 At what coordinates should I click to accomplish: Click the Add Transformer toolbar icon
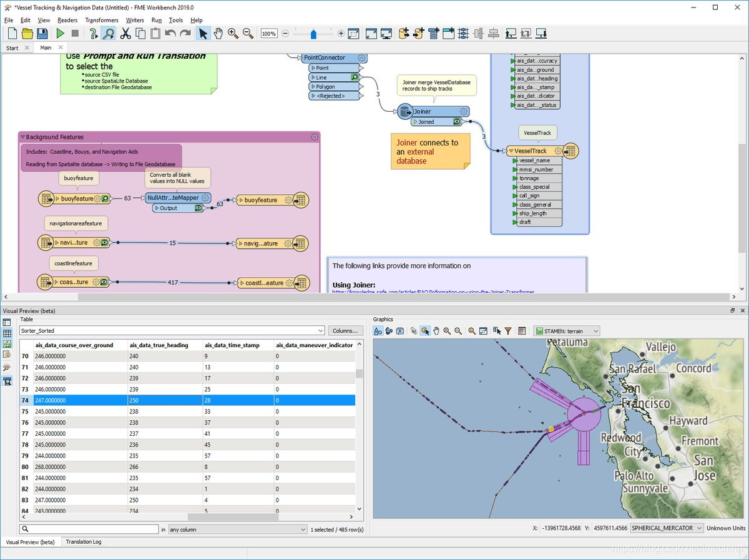(x=433, y=33)
